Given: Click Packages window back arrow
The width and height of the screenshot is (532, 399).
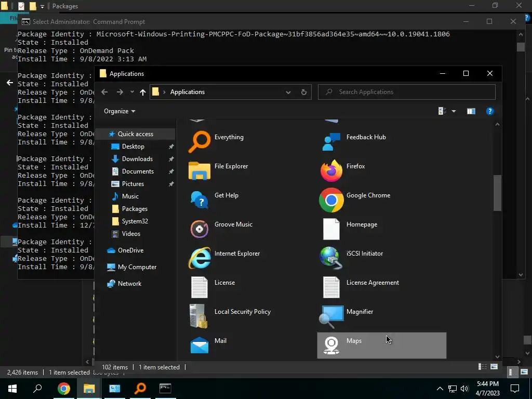Looking at the screenshot, I should point(10,83).
